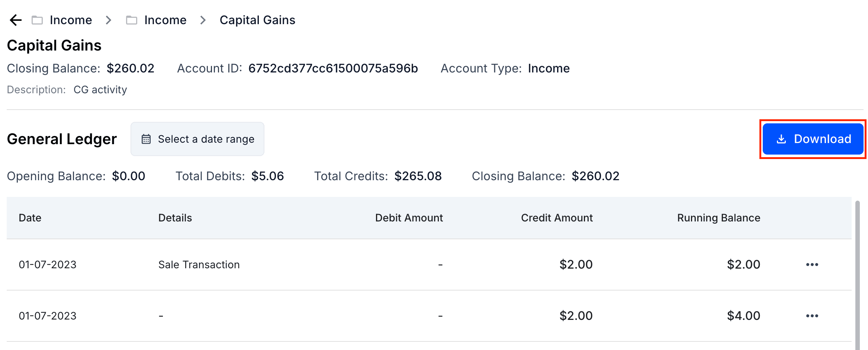
Task: Click the Capital Gains breadcrumb item
Action: [x=257, y=20]
